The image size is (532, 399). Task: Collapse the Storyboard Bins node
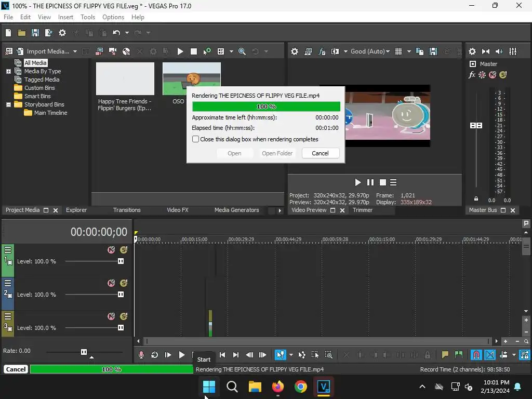(8, 104)
